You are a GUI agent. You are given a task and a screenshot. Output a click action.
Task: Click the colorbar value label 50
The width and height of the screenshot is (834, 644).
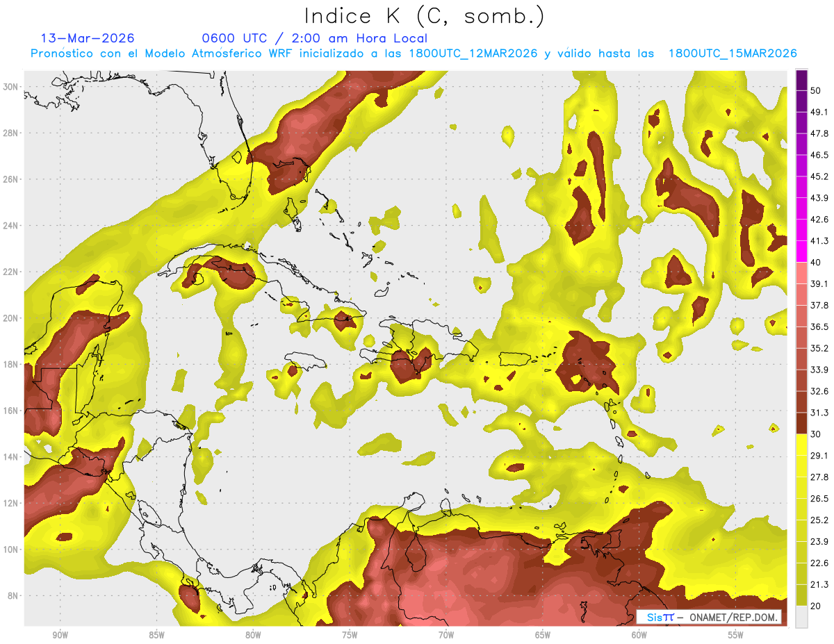[x=815, y=90]
